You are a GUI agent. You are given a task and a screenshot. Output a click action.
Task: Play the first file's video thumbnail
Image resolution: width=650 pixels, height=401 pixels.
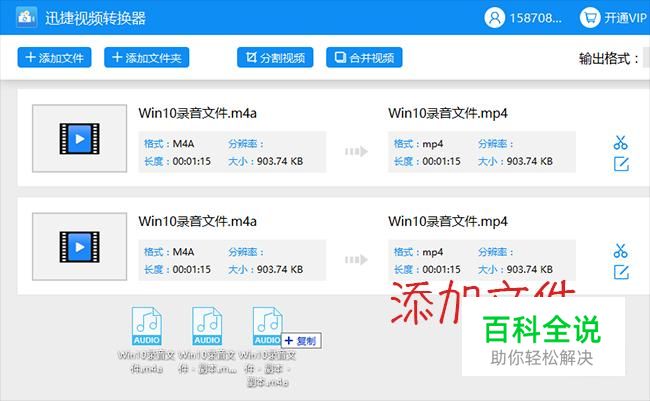click(x=80, y=139)
